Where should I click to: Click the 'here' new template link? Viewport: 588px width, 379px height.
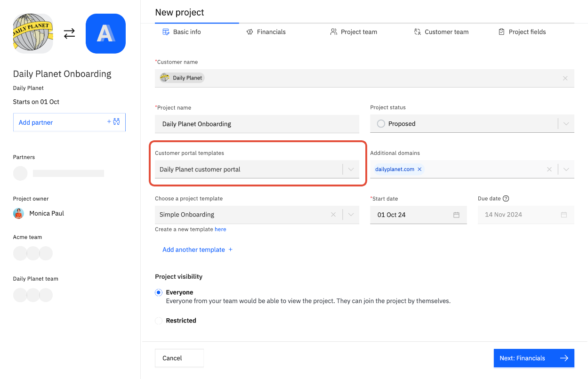point(220,229)
